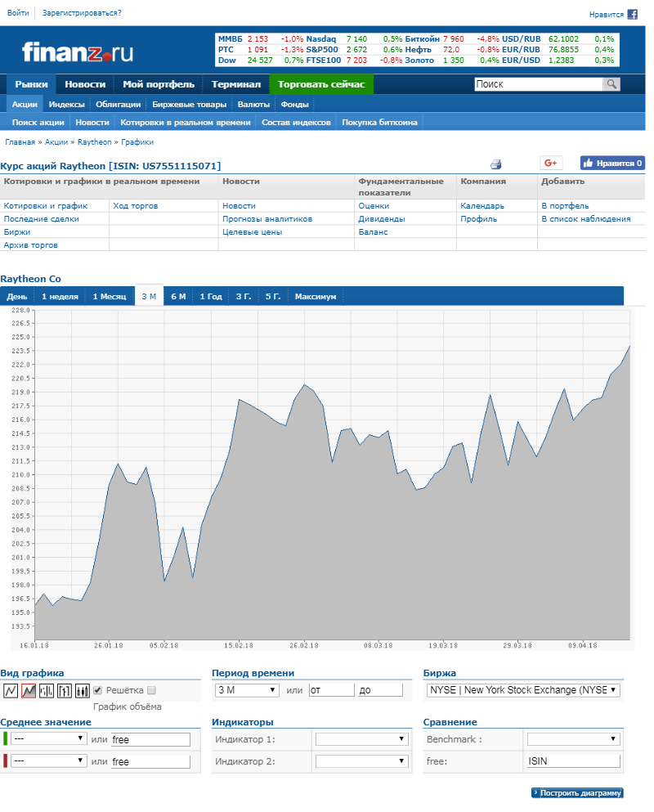Click the Facebook Нравится 0 thumbs-up button
Viewport: 654px width, 812px height.
612,163
